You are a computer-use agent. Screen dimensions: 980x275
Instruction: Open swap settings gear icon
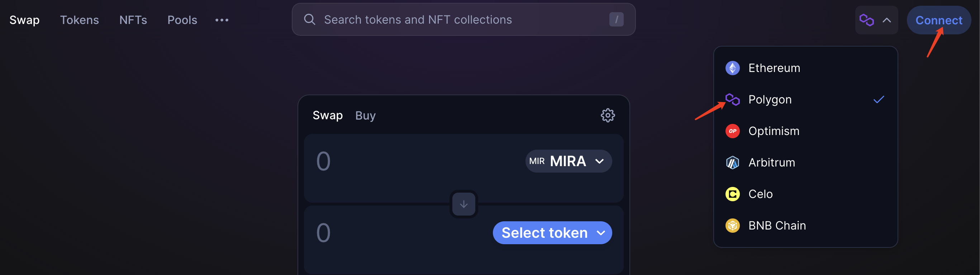coord(608,115)
